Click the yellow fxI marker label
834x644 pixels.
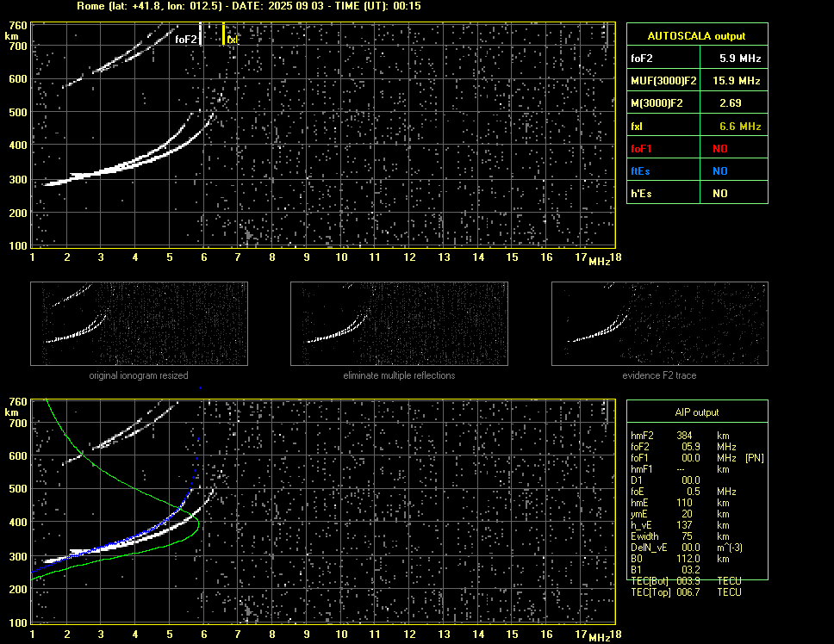[x=232, y=40]
